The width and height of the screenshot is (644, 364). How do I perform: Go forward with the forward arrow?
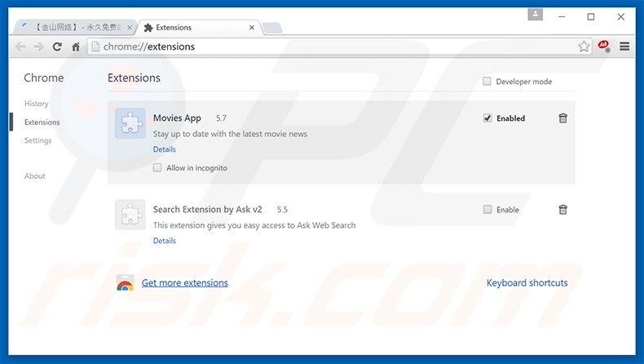tap(38, 47)
